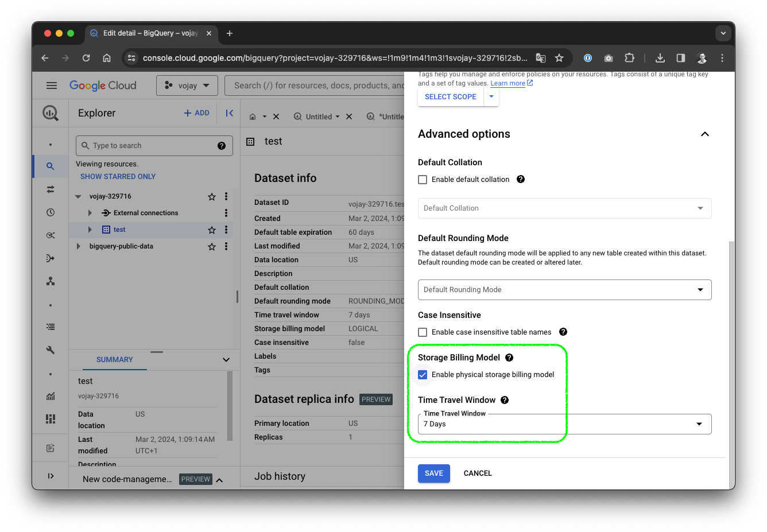This screenshot has width=767, height=532.
Task: Click the SAVE button
Action: pos(433,473)
